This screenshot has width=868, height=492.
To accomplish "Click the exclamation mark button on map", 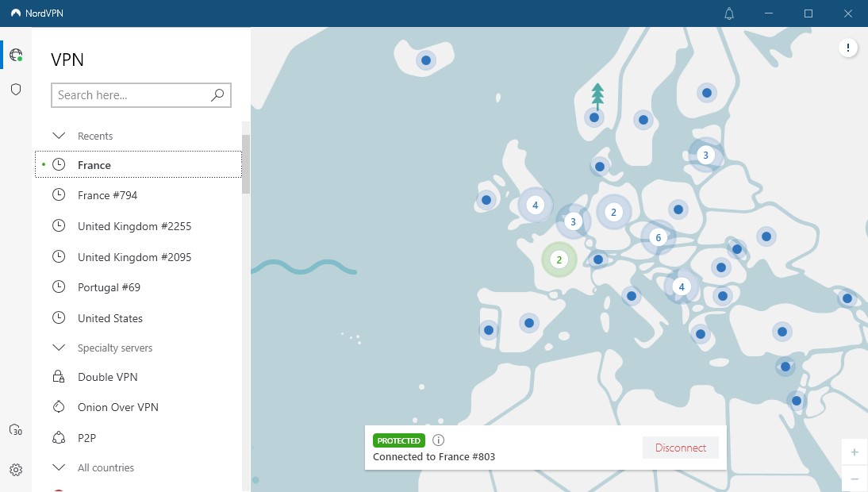I will [x=847, y=48].
